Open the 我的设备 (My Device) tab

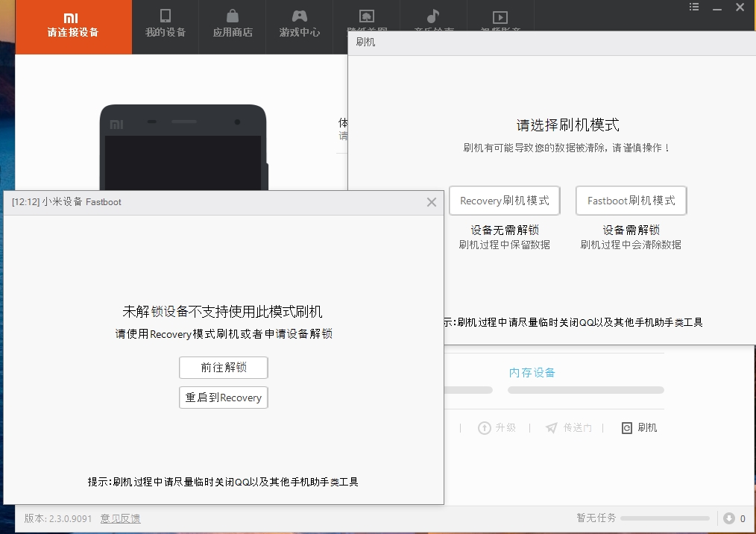coord(166,25)
